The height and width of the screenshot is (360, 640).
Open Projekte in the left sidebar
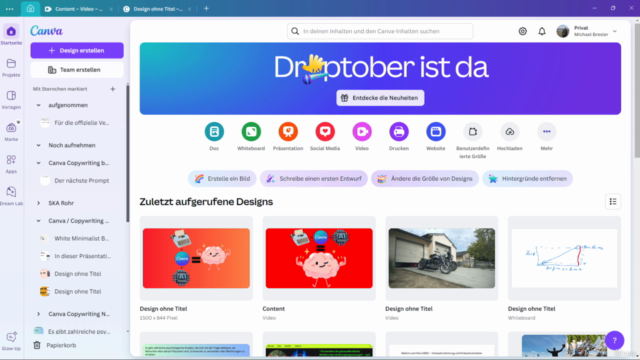coord(11,67)
